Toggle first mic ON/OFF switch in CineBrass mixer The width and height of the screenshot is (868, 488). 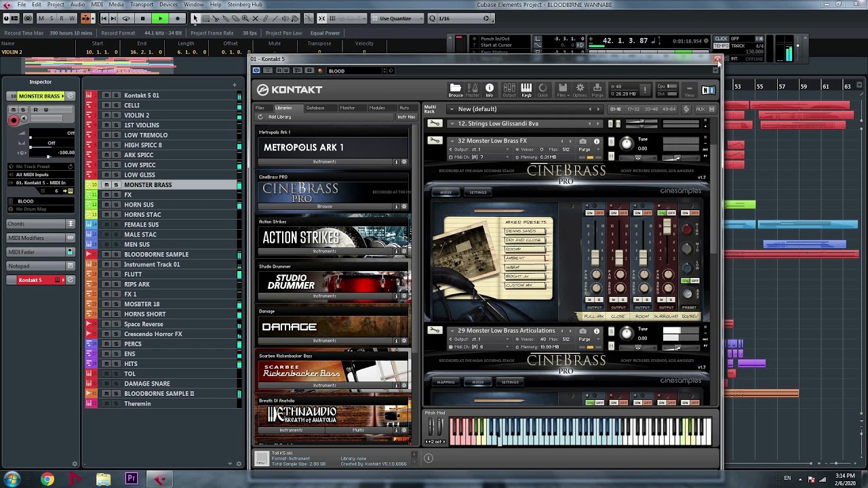595,213
